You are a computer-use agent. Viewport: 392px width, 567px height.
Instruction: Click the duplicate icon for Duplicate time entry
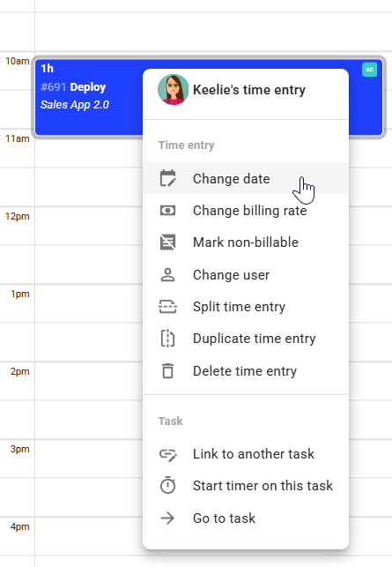[167, 339]
